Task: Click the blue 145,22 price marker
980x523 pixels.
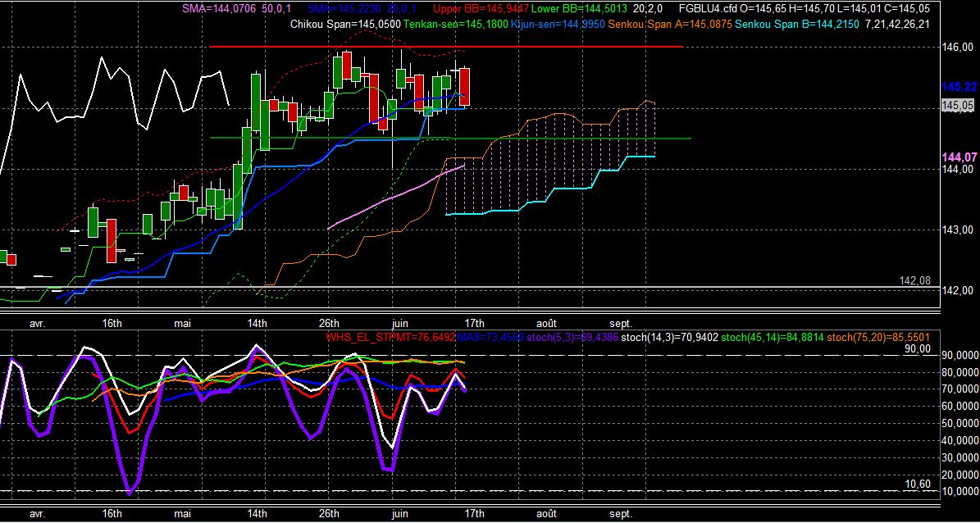Action: pyautogui.click(x=958, y=88)
